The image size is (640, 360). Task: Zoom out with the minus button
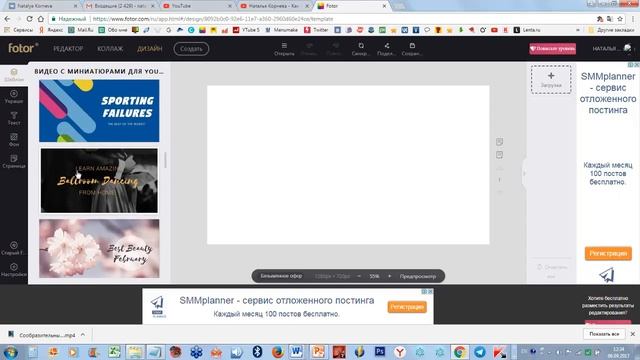[x=359, y=276]
